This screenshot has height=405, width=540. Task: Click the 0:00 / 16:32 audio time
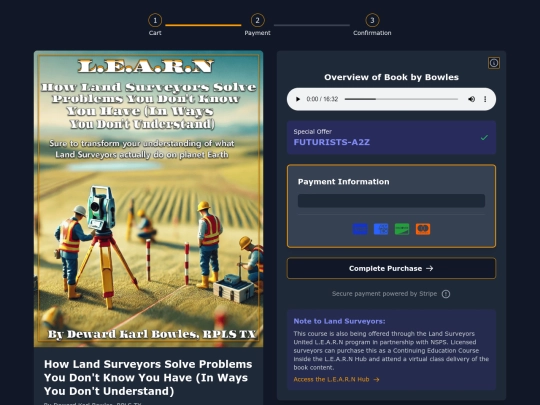(x=322, y=99)
